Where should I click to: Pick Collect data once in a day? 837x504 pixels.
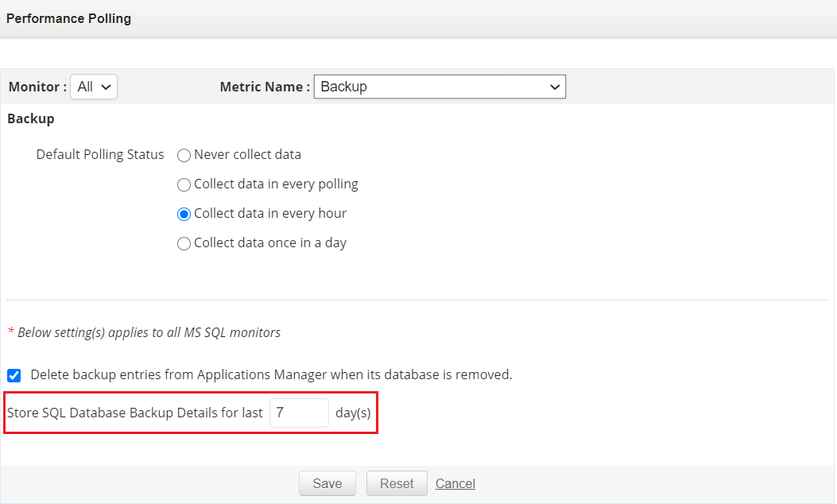pyautogui.click(x=184, y=243)
